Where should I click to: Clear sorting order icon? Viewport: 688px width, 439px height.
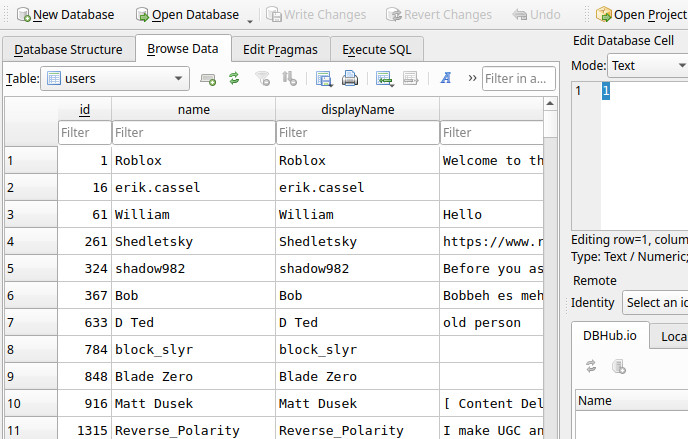[x=289, y=79]
